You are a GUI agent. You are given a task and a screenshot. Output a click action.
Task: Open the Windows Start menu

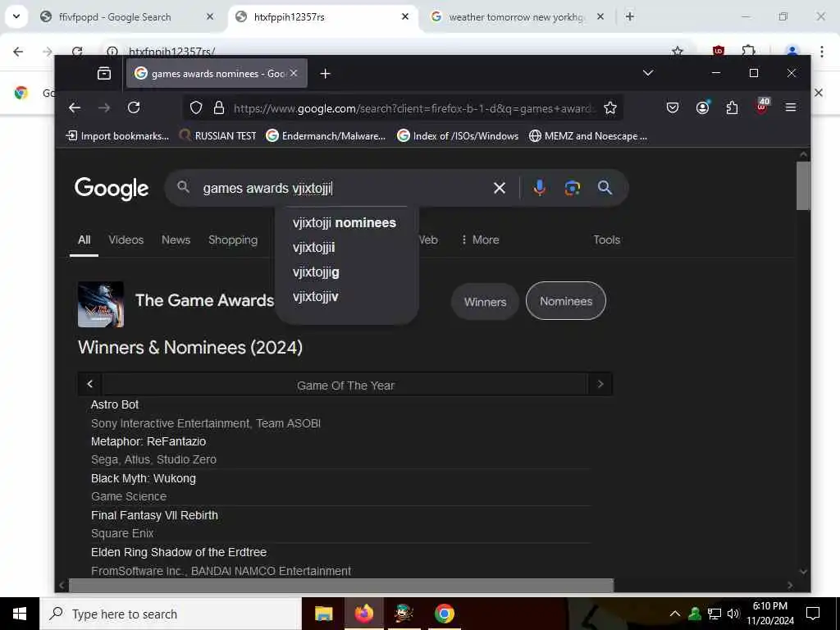point(20,614)
